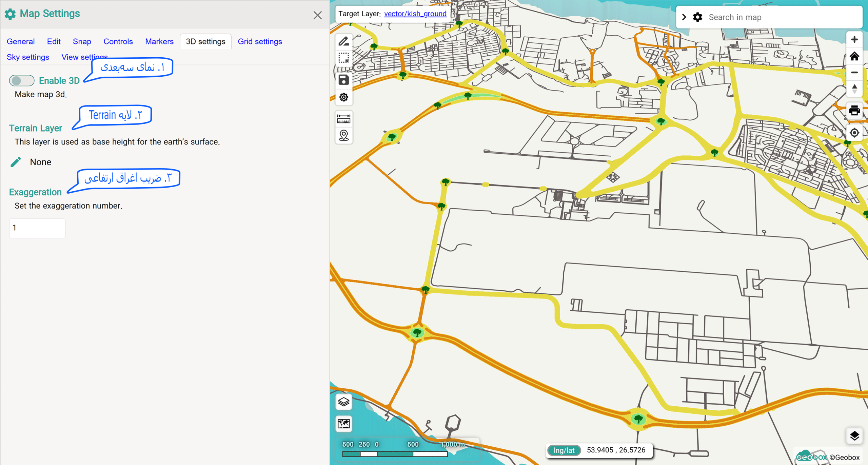Locate my position on map
The height and width of the screenshot is (465, 868).
[x=854, y=133]
